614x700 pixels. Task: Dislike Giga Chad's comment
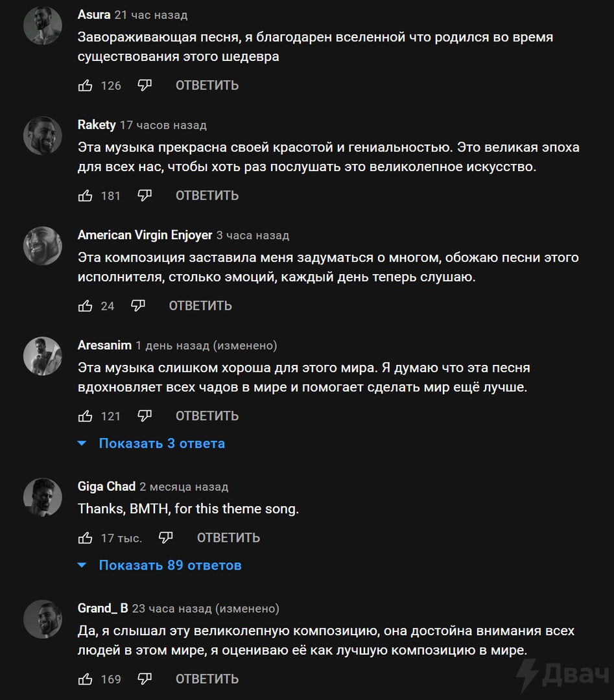click(x=166, y=537)
